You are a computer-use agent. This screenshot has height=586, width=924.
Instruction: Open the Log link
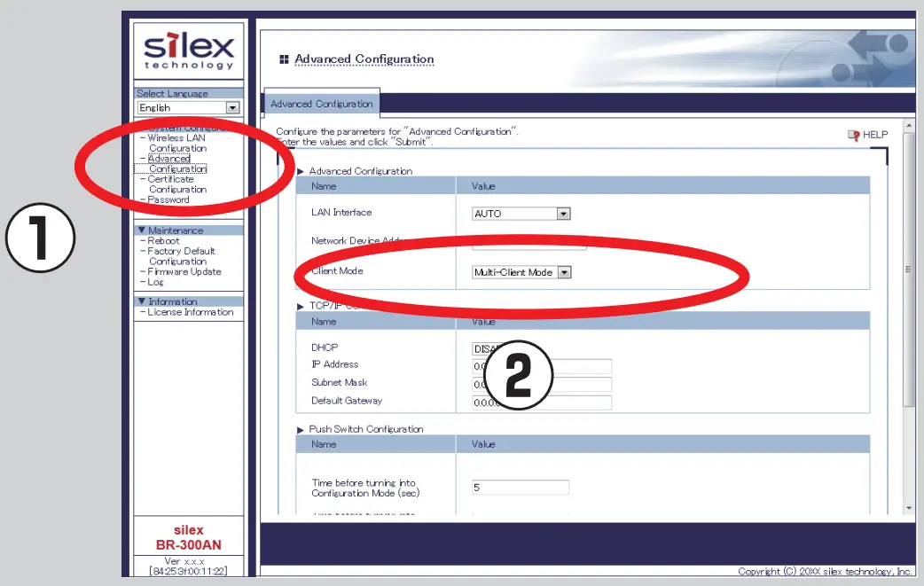155,282
